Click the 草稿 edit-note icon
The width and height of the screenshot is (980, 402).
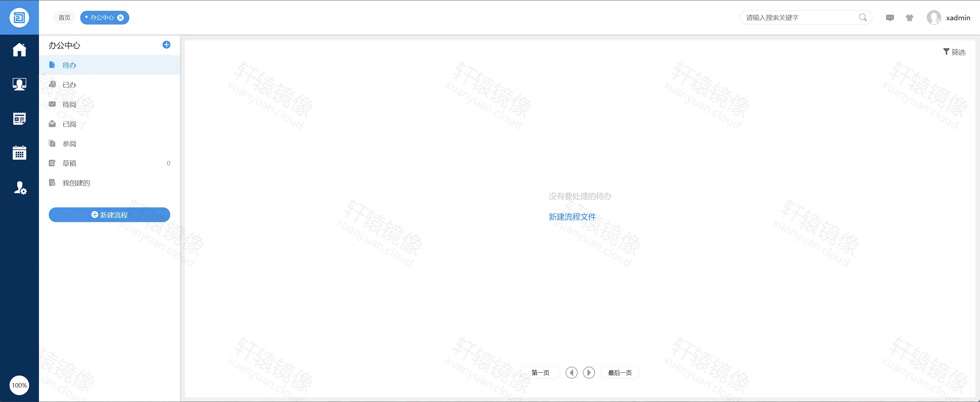tap(52, 163)
